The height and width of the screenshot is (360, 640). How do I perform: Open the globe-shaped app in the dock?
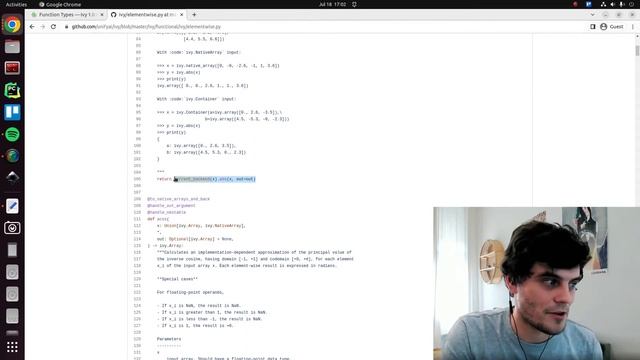(12, 156)
